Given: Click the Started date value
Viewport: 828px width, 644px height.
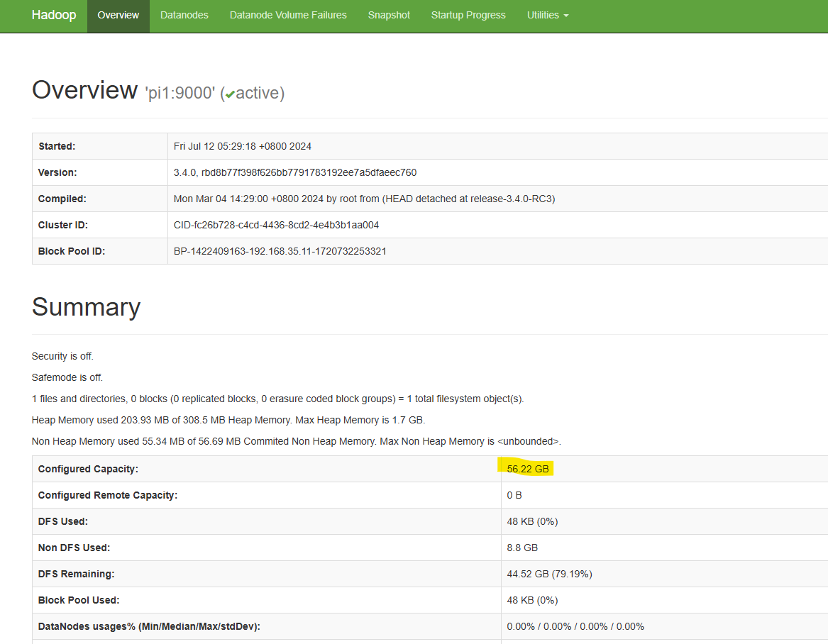Looking at the screenshot, I should pos(243,146).
